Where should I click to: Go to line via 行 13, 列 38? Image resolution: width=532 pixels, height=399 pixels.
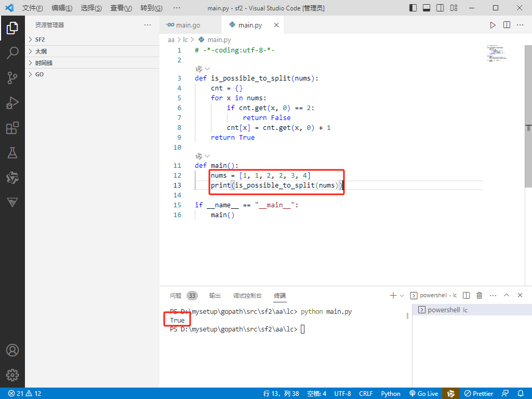tap(281, 394)
